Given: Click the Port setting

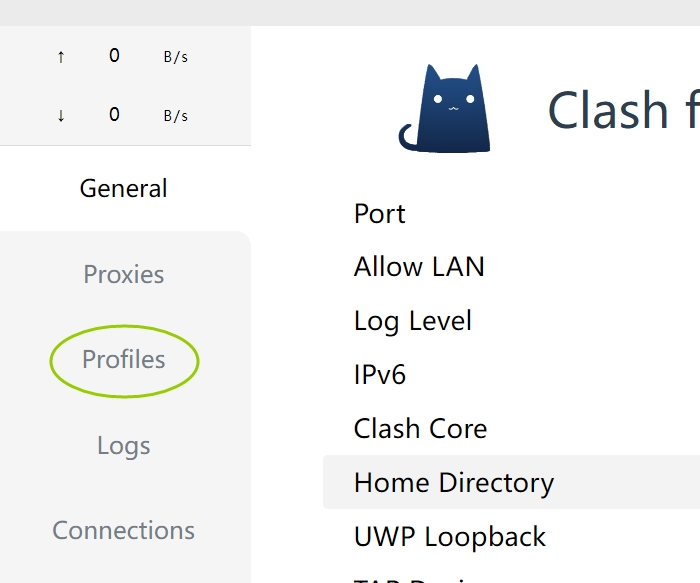Looking at the screenshot, I should click(380, 214).
